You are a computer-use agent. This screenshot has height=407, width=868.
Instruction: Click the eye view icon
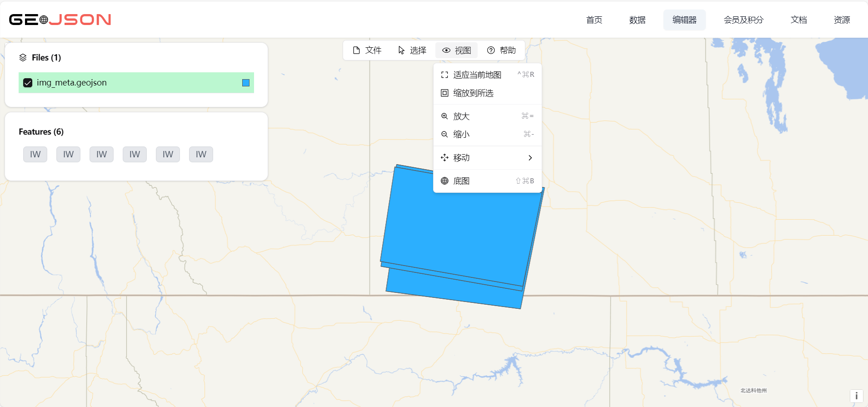[446, 50]
